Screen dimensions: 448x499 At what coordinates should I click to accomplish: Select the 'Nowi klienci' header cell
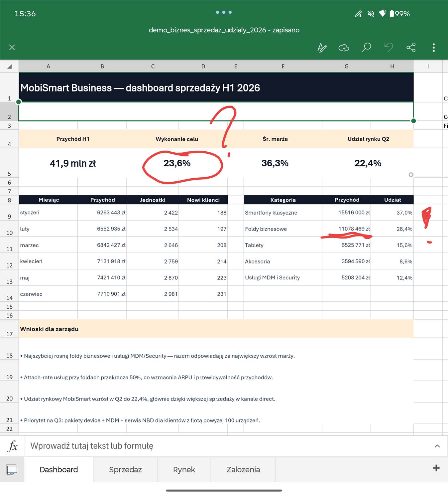coord(203,200)
